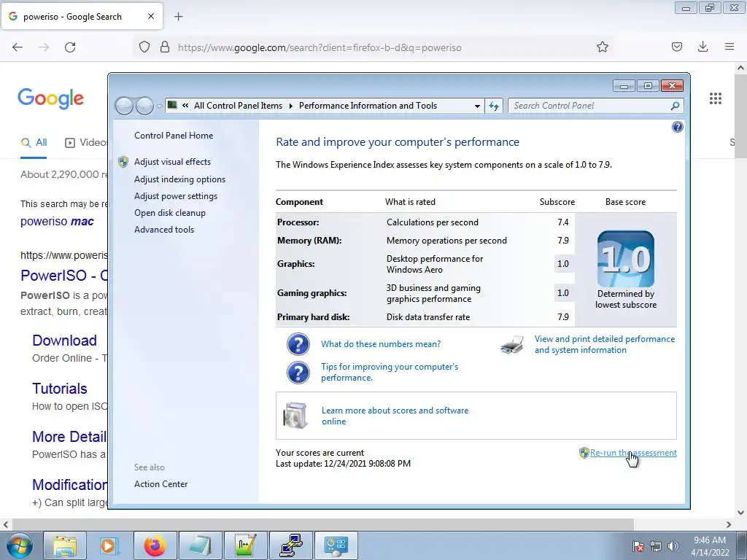Select the poweriso - Google Search browser tab
This screenshot has width=747, height=560.
pos(82,17)
